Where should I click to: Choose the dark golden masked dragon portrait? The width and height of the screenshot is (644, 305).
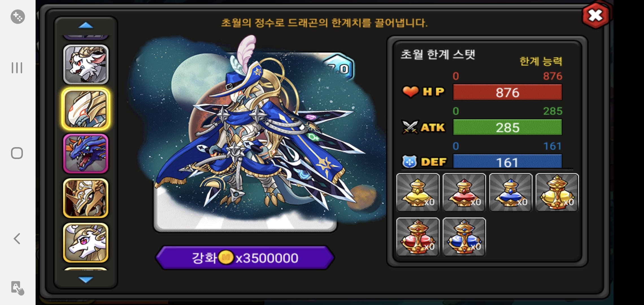(x=86, y=198)
